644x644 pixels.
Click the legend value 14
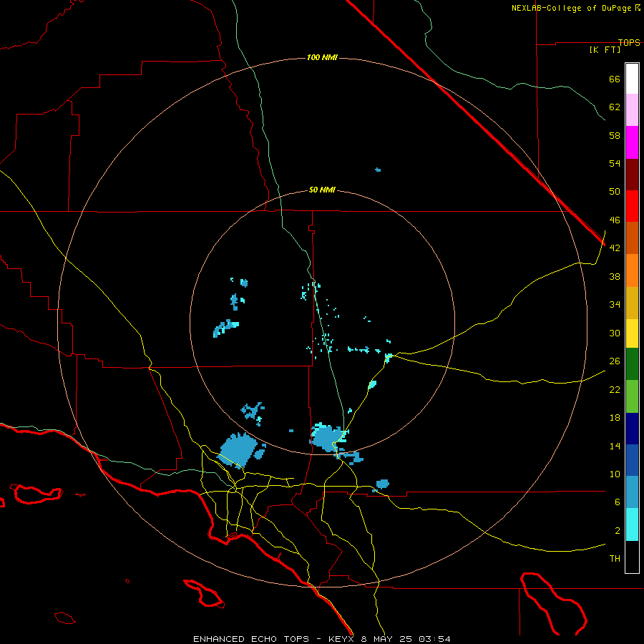pos(615,446)
